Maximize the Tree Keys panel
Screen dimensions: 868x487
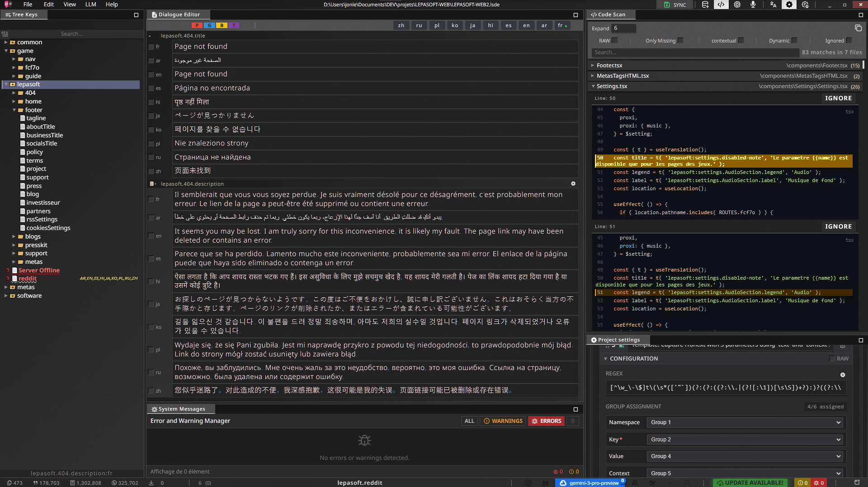(136, 15)
